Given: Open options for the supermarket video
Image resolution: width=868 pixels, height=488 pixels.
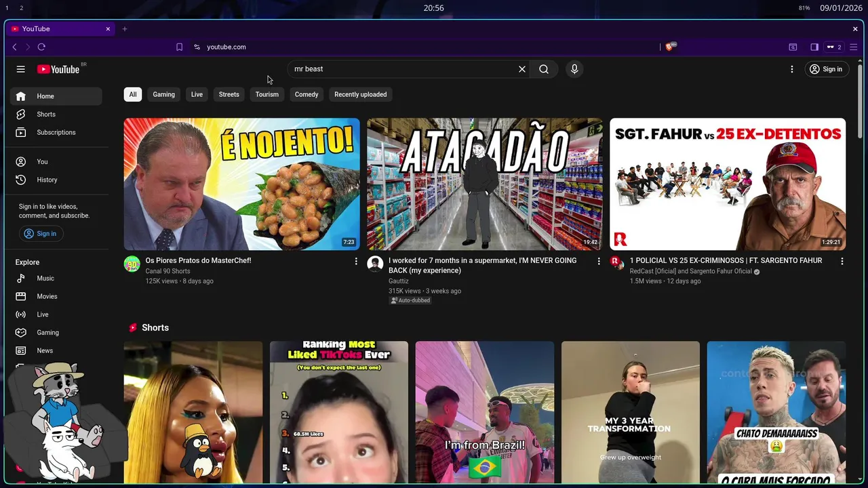Looking at the screenshot, I should click(x=599, y=261).
